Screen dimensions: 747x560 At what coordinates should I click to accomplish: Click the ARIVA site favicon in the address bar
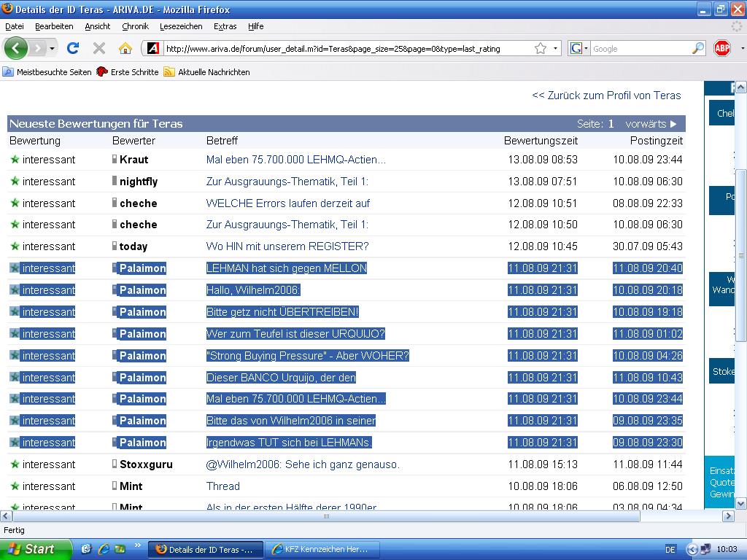(x=153, y=48)
